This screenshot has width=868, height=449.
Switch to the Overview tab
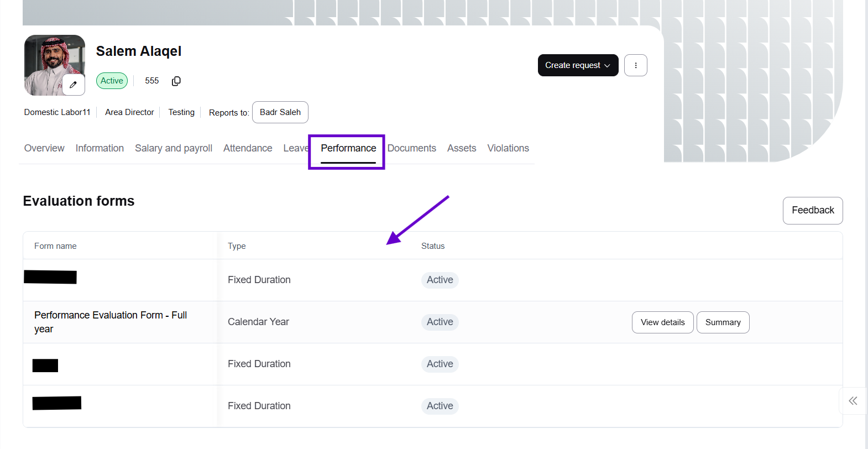coord(44,148)
